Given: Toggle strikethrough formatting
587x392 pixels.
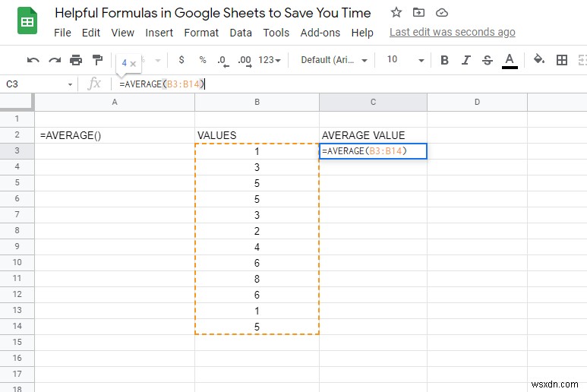Looking at the screenshot, I should coord(488,60).
